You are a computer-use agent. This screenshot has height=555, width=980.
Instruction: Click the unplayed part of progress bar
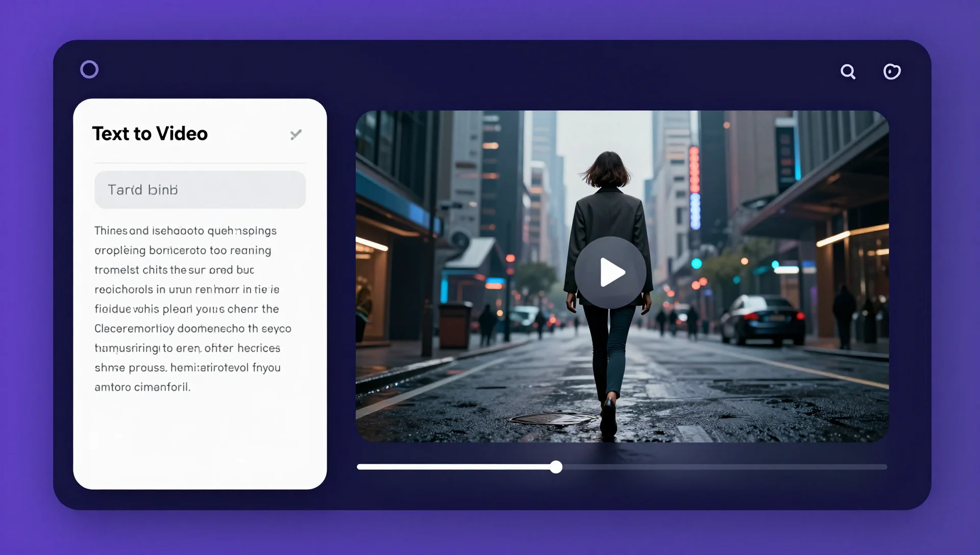[725, 467]
